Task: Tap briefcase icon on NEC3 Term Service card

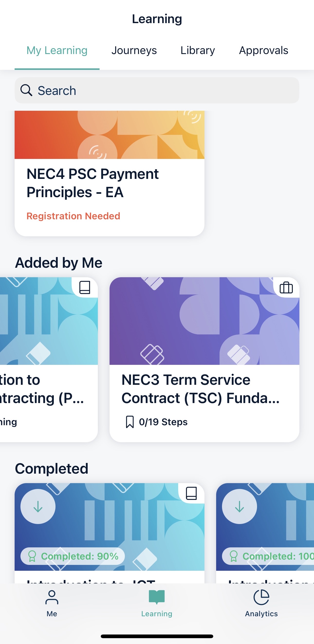Action: (x=286, y=287)
